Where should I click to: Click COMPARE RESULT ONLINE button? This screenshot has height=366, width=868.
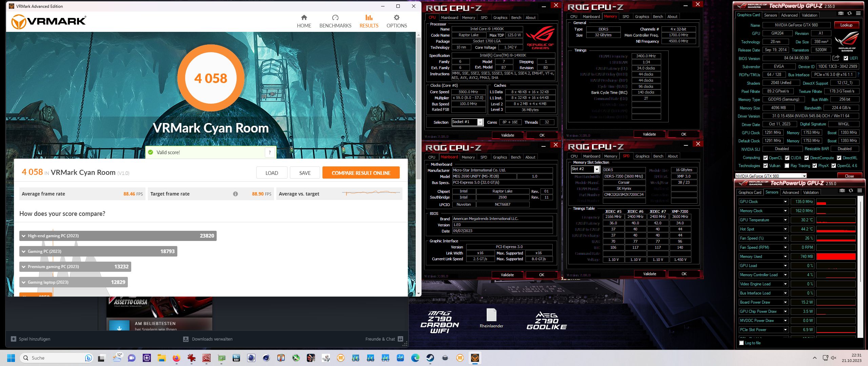[361, 173]
